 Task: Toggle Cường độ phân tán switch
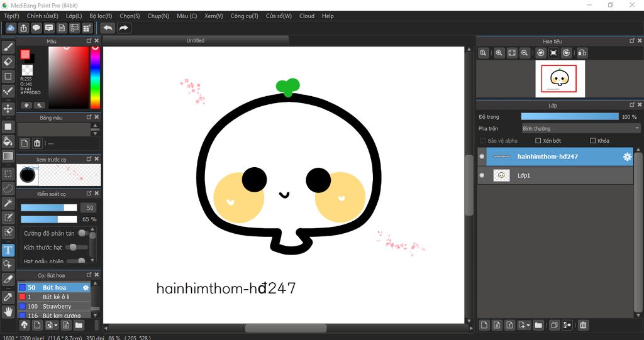tap(82, 233)
